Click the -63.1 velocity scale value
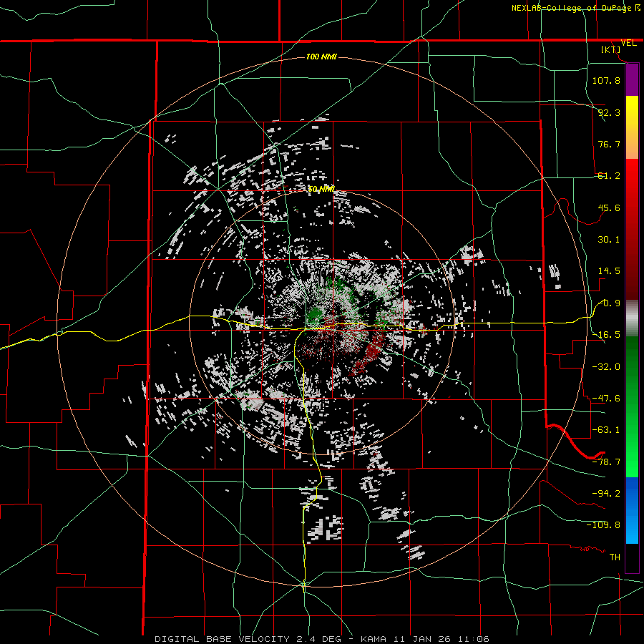The image size is (644, 644). [x=606, y=430]
